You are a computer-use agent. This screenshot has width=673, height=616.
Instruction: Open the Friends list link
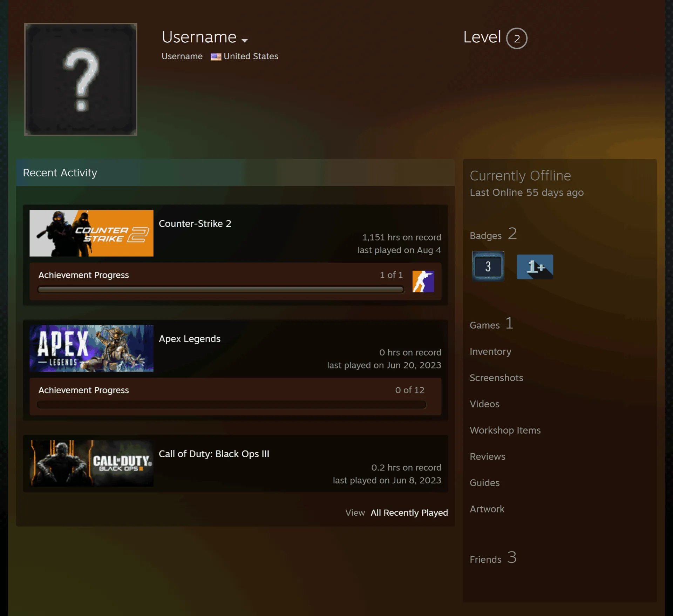[493, 557]
